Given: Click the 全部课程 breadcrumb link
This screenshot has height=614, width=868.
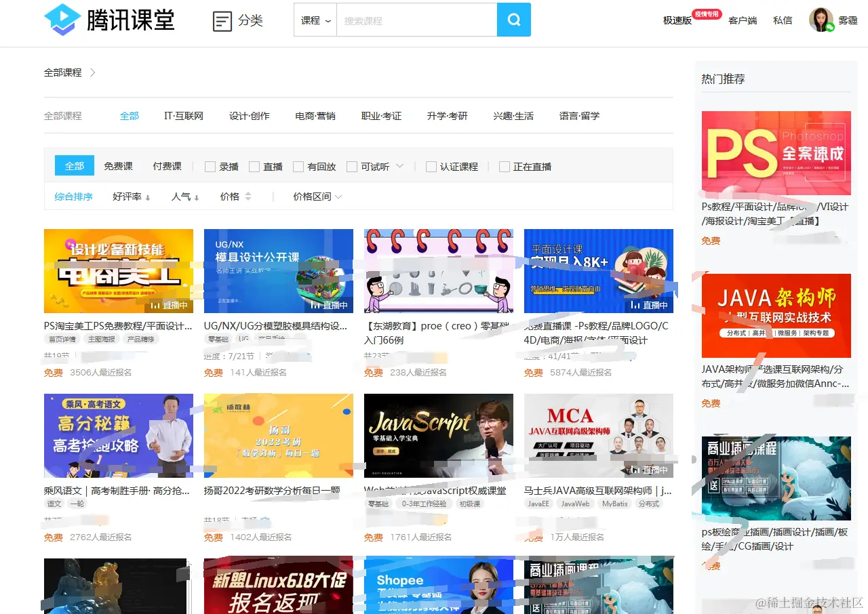Looking at the screenshot, I should pos(63,73).
